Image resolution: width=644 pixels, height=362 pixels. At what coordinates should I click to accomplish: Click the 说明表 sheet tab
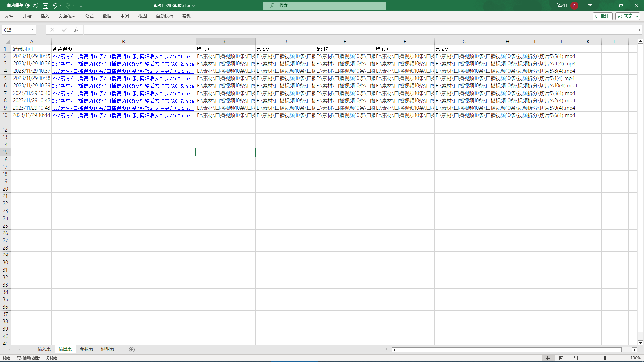coord(107,349)
